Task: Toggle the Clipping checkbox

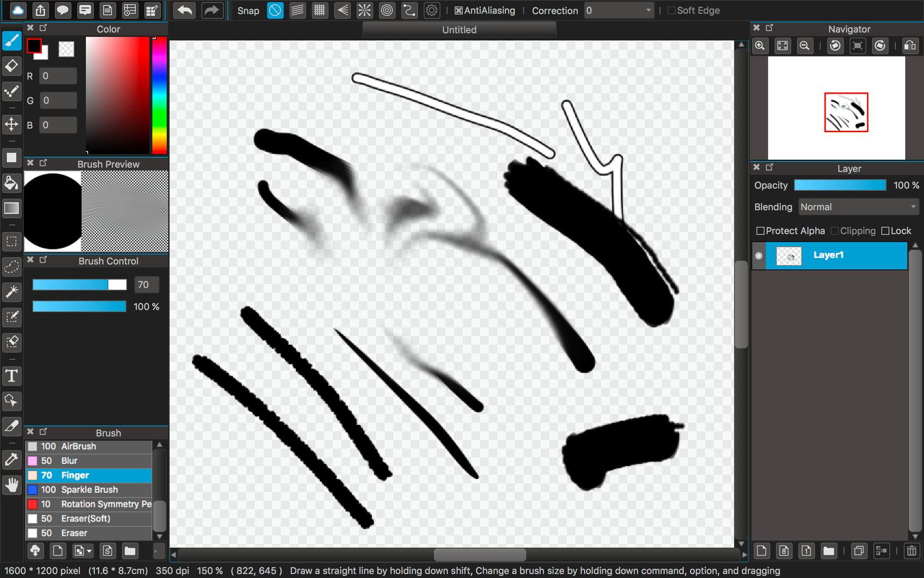Action: tap(834, 231)
